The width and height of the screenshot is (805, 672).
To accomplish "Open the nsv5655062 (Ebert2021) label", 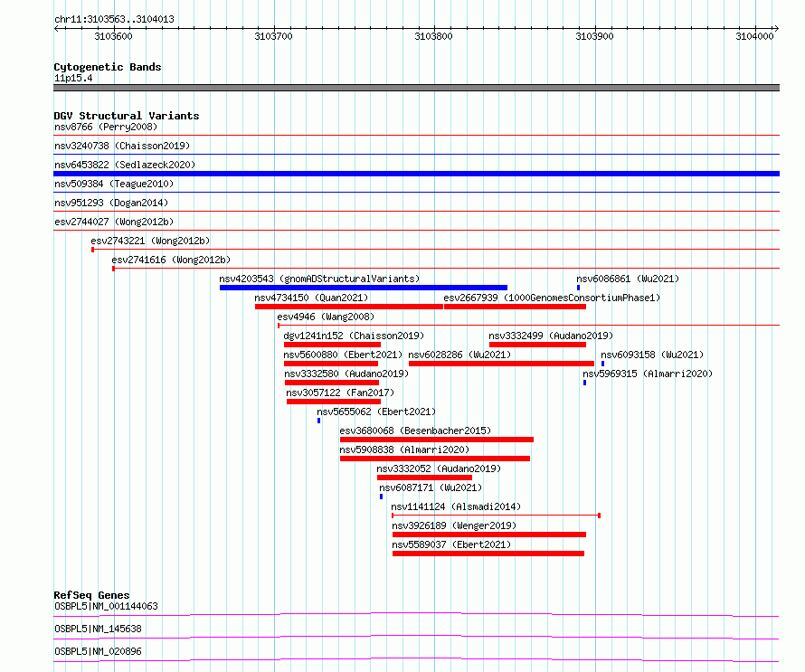I will click(376, 412).
